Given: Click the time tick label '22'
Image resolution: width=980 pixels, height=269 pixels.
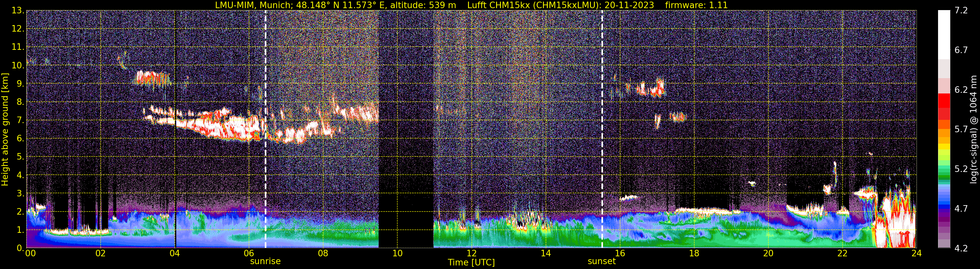Looking at the screenshot, I should [842, 253].
